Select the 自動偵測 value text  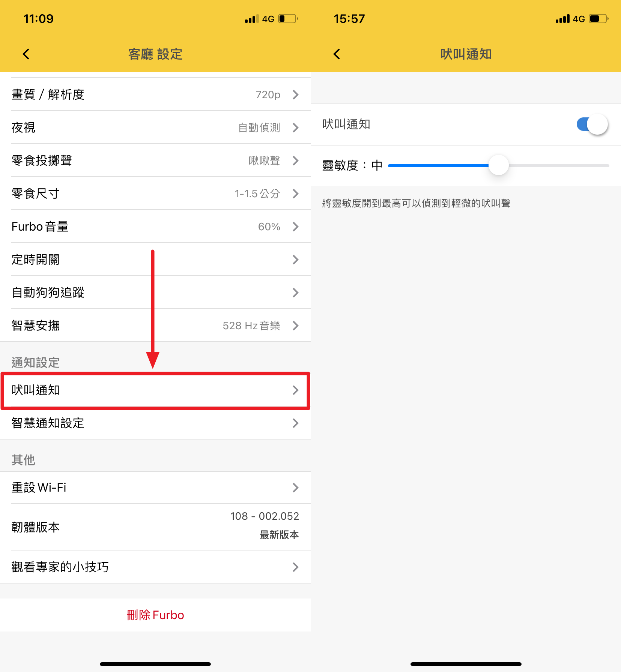tap(259, 127)
